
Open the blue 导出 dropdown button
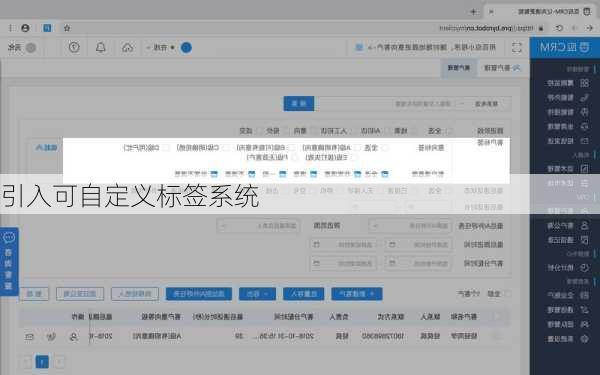coord(257,294)
